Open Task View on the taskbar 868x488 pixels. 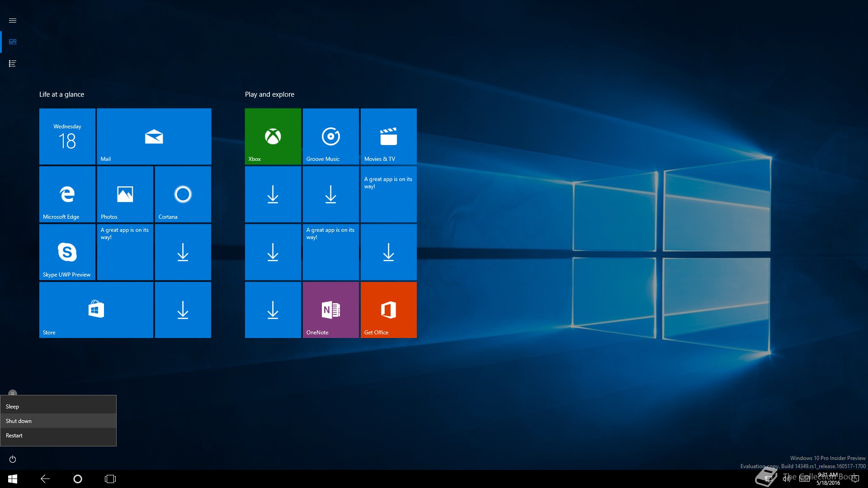tap(110, 479)
